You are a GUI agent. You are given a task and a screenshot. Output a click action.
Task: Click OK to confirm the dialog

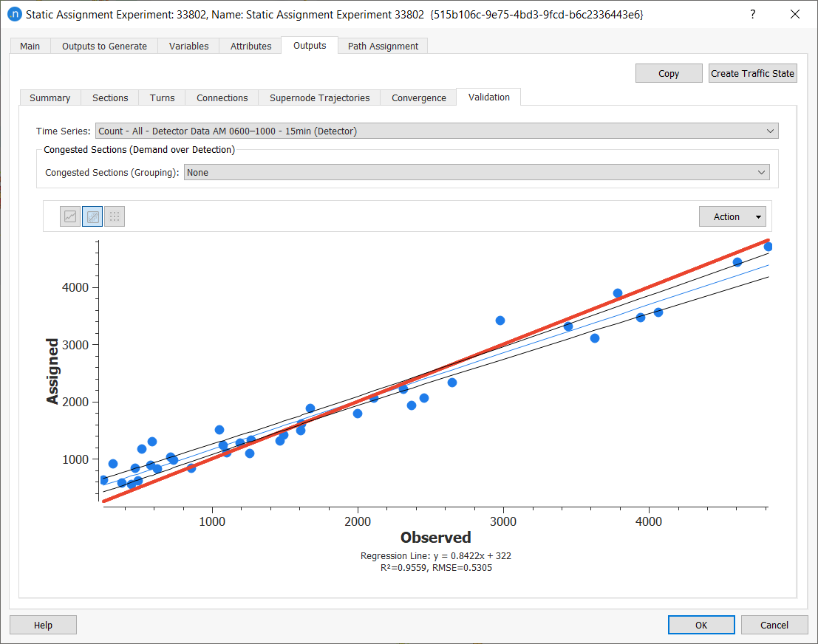[701, 625]
